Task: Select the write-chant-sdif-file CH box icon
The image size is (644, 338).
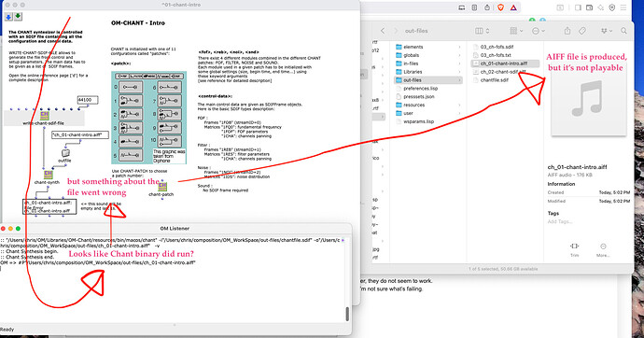Action: pos(45,116)
